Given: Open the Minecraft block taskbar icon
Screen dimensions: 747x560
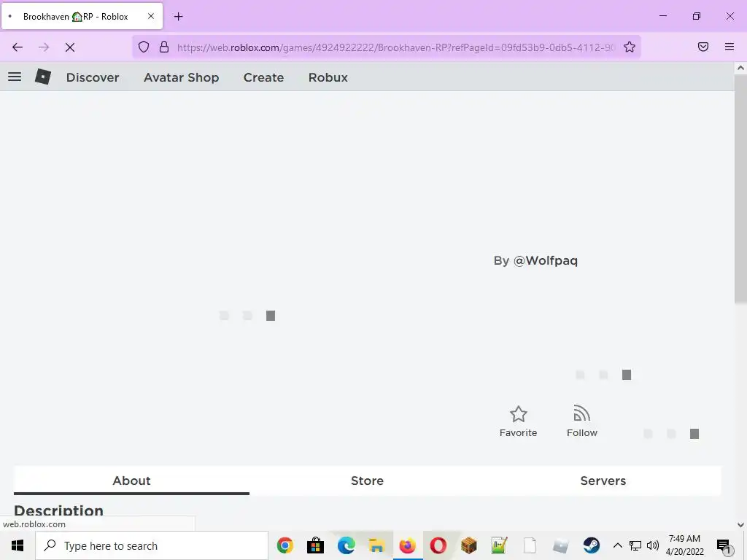Looking at the screenshot, I should (469, 545).
